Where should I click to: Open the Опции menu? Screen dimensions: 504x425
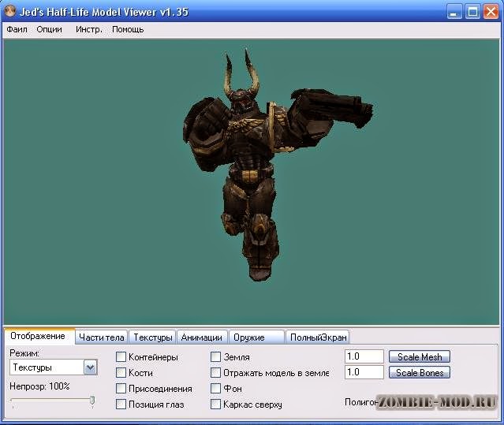[x=49, y=29]
